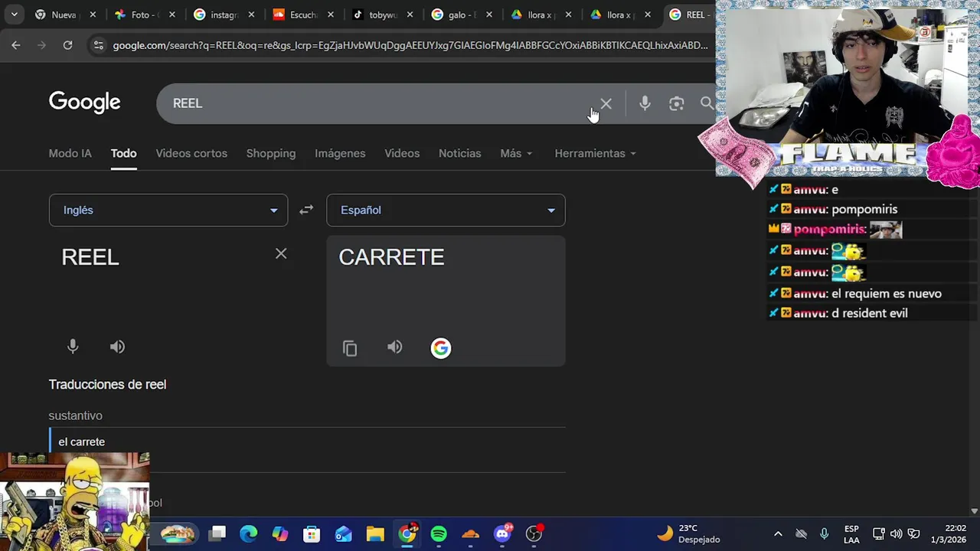The width and height of the screenshot is (980, 551).
Task: Close the galo browser tab
Action: pyautogui.click(x=489, y=15)
